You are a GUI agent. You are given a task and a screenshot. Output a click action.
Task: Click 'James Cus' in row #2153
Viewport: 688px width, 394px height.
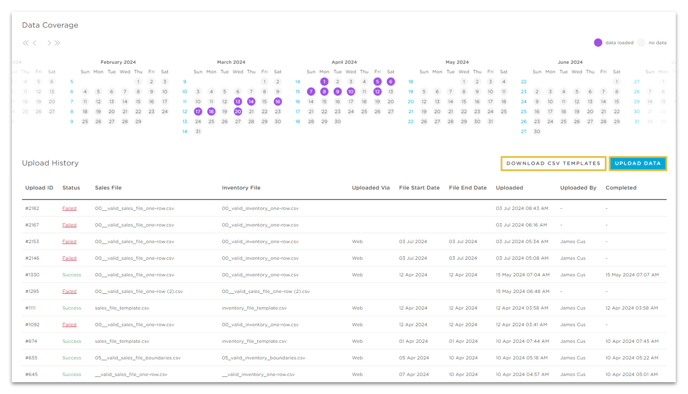point(573,242)
